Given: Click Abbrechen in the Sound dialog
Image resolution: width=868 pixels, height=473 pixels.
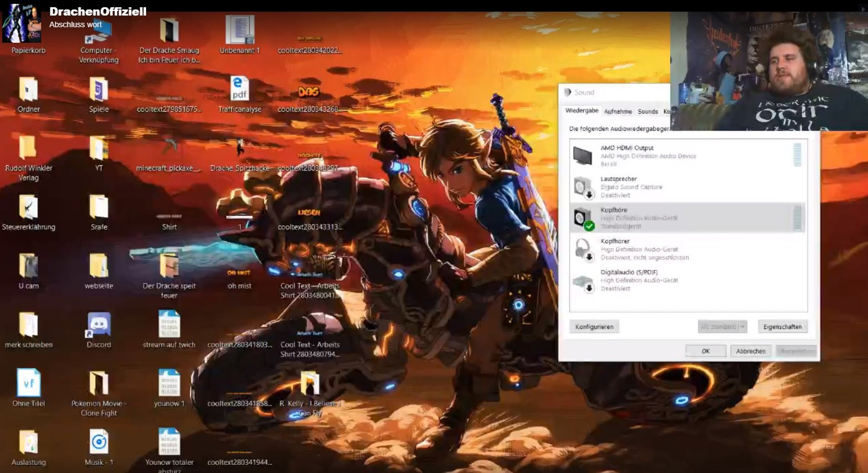Looking at the screenshot, I should tap(751, 351).
